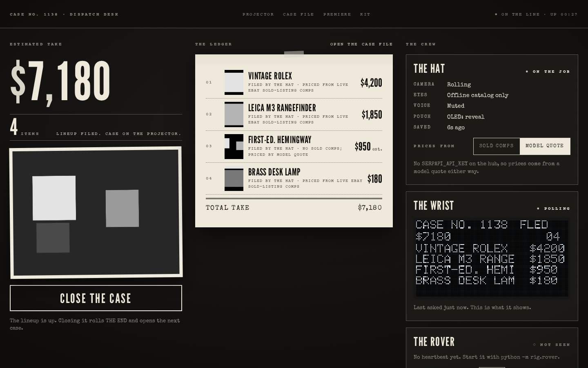Click The Hat card heading
The width and height of the screenshot is (588, 368).
[429, 69]
